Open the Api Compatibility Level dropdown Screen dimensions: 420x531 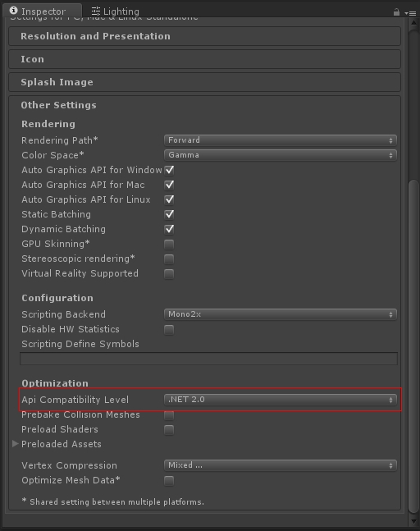(x=281, y=400)
